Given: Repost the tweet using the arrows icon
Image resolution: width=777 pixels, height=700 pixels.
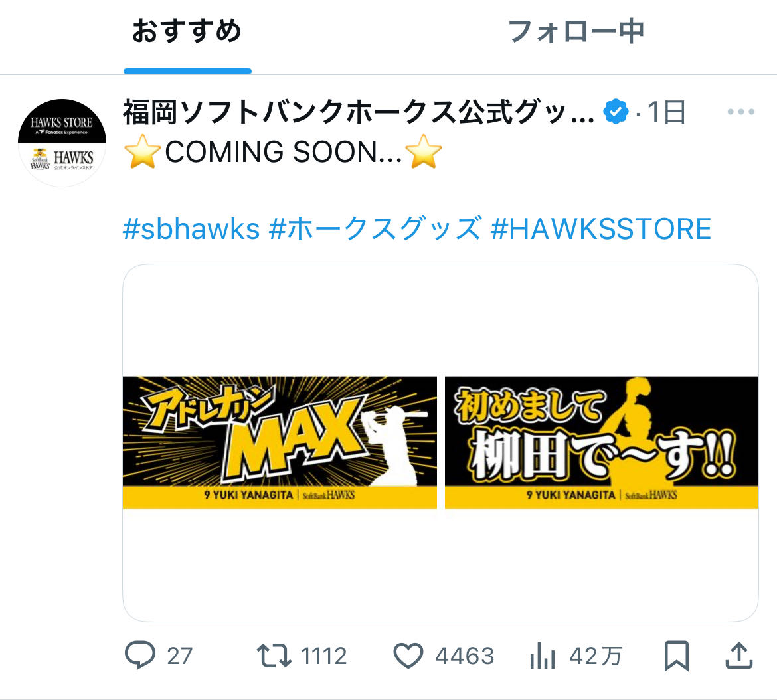Looking at the screenshot, I should point(274,655).
